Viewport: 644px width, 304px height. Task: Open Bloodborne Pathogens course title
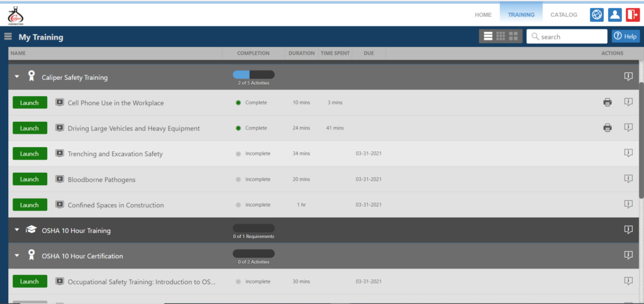pos(101,180)
